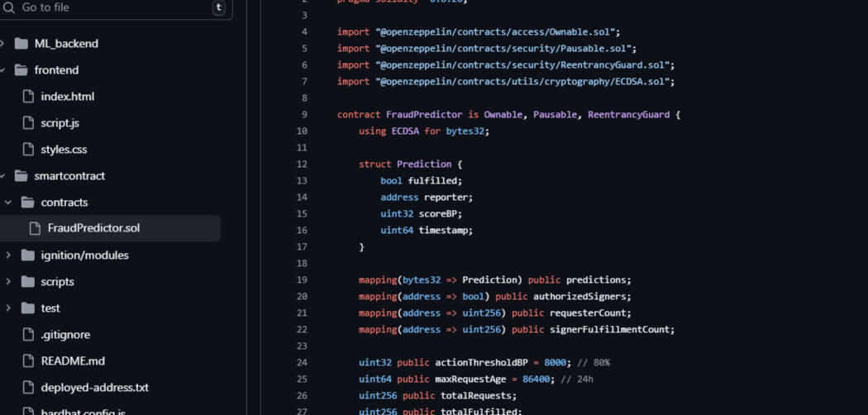Expand the scripts folder chevron
This screenshot has height=415, width=868.
pos(8,282)
